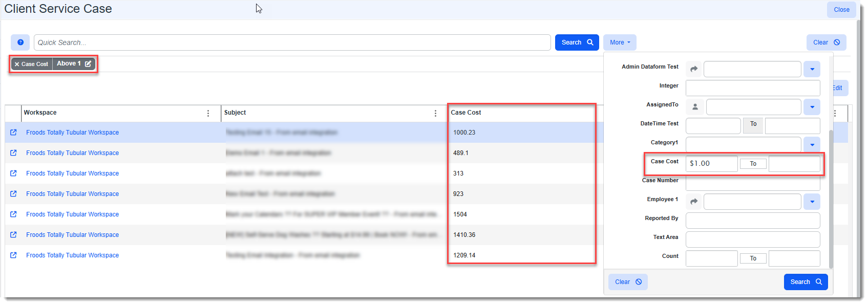Click the blue help question mark icon
This screenshot has width=868, height=305.
tap(20, 42)
